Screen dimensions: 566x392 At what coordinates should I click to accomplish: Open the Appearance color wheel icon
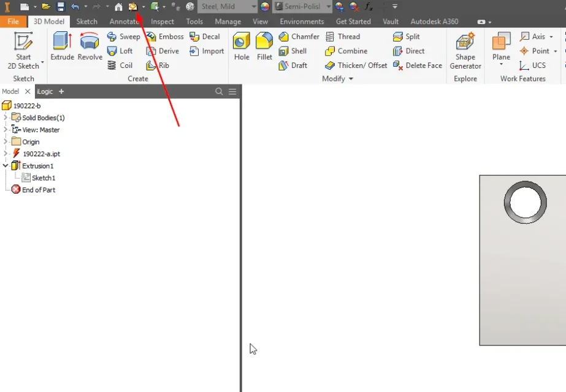(x=264, y=7)
